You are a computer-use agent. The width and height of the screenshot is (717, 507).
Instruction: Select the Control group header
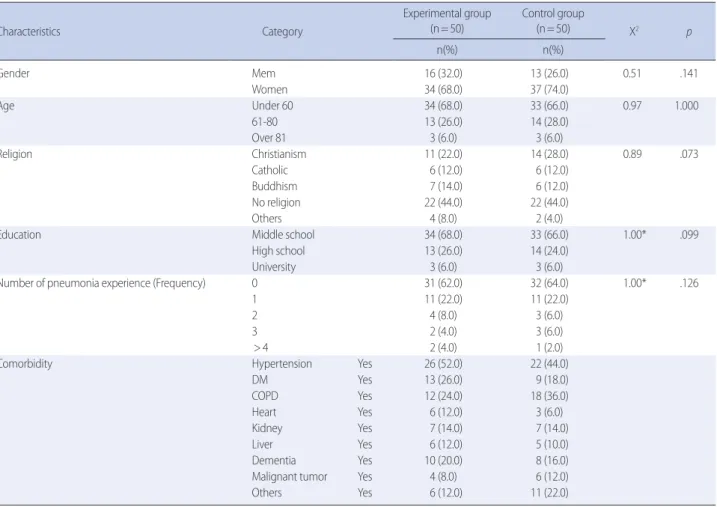[553, 21]
